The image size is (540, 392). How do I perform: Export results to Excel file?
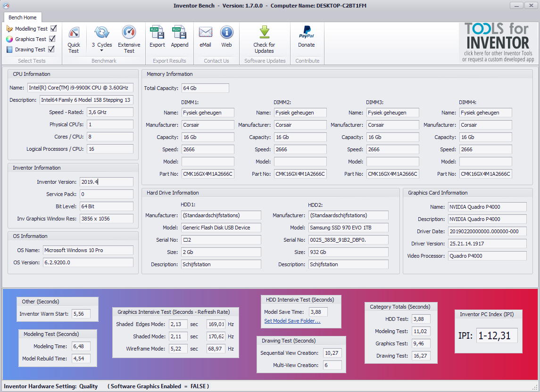tap(157, 37)
